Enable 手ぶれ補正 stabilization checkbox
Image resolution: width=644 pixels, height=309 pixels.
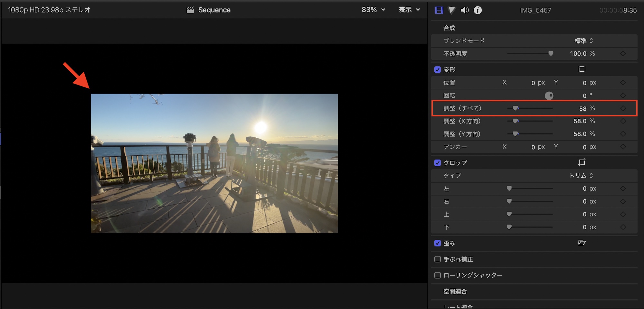[437, 259]
